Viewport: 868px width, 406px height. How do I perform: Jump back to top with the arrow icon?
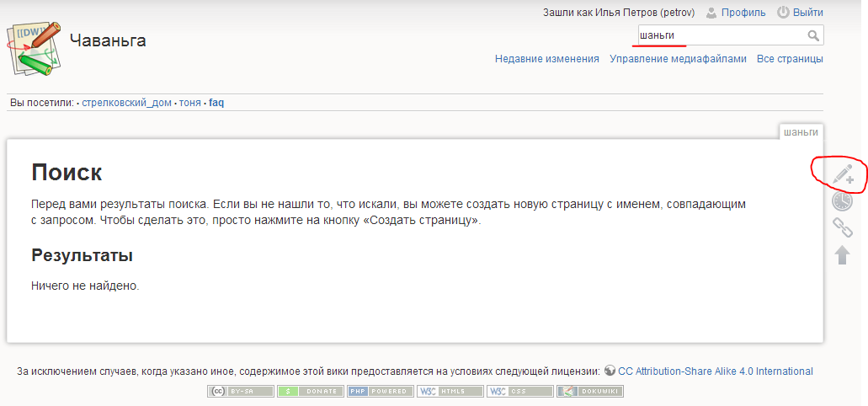842,254
